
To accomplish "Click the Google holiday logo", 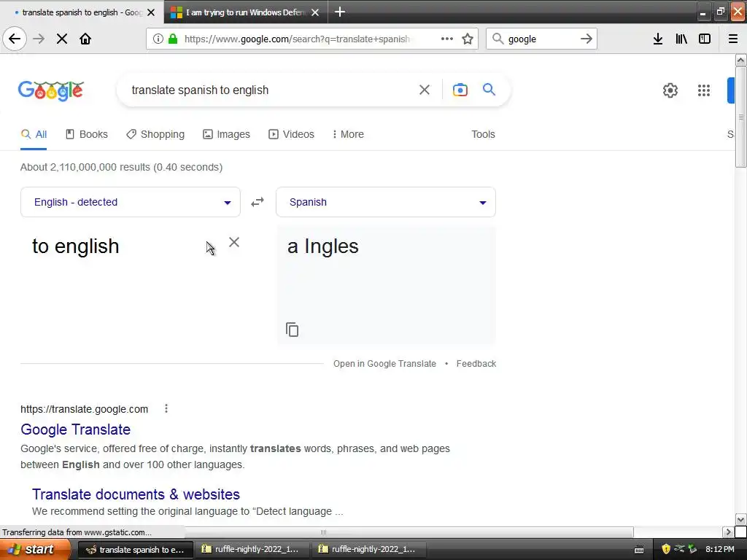I will pyautogui.click(x=51, y=90).
